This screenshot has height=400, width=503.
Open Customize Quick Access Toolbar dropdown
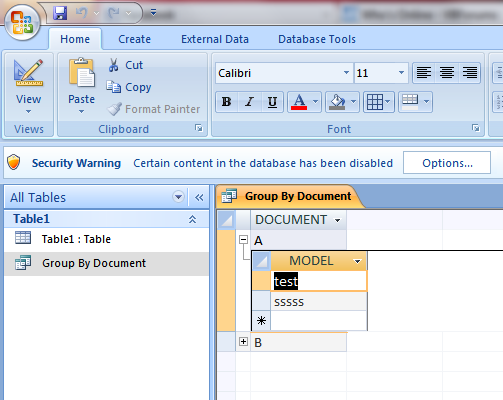click(x=153, y=13)
